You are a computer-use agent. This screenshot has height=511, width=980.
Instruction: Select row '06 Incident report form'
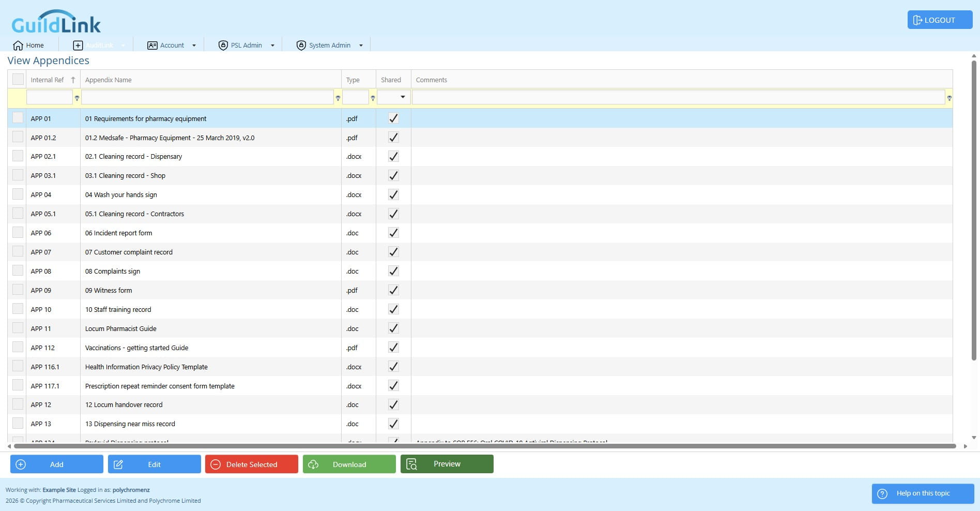point(480,233)
